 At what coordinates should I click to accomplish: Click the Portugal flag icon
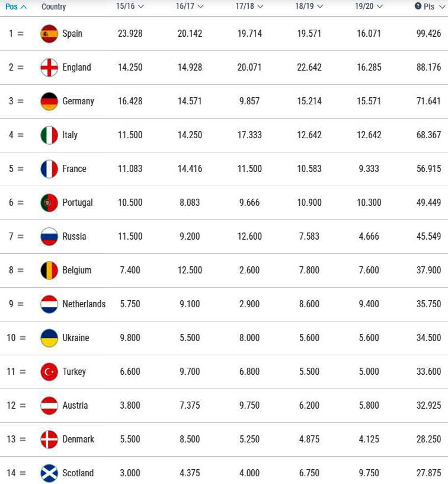(49, 202)
